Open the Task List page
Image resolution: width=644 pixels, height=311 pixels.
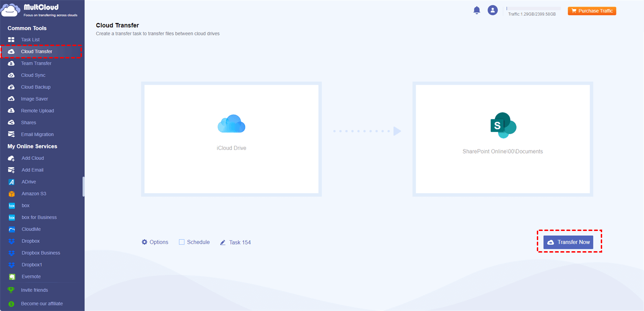[30, 40]
